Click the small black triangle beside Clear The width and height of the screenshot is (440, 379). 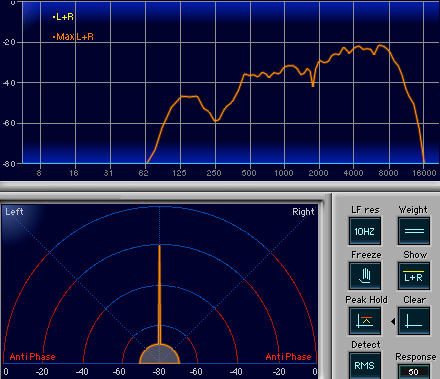[x=393, y=321]
